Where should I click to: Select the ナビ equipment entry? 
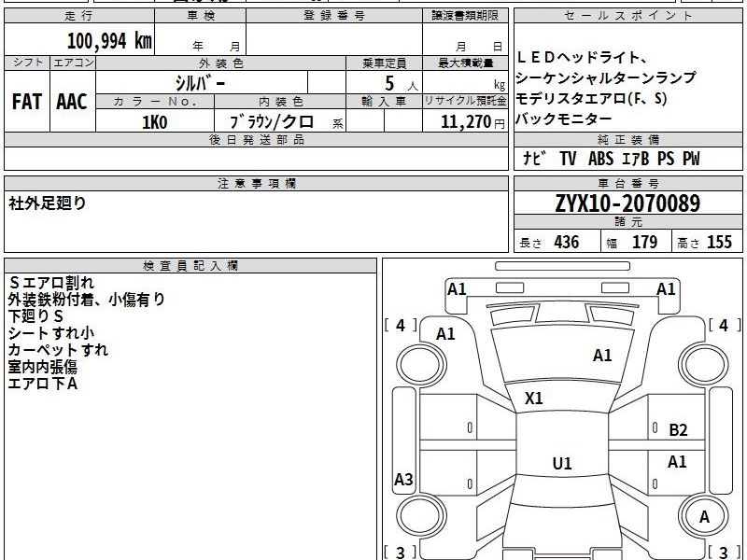pos(533,159)
